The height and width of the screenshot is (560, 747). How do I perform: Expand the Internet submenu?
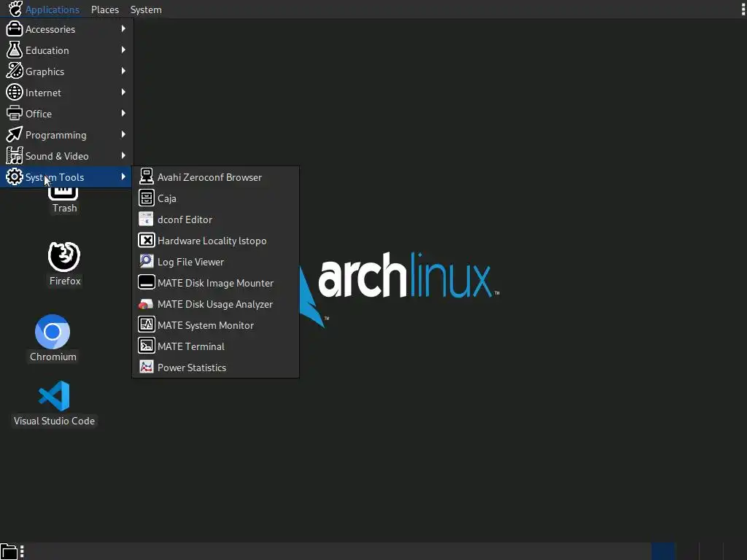coord(66,93)
